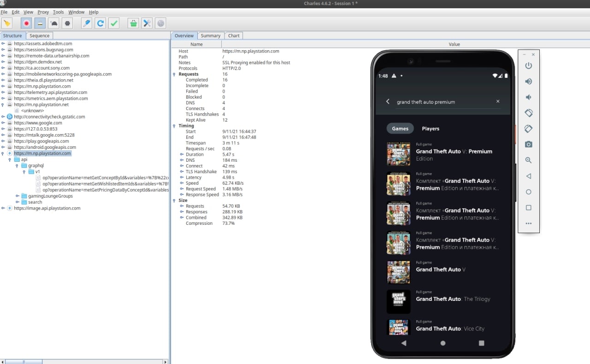
Task: Expand the Combined size row
Action: click(182, 217)
